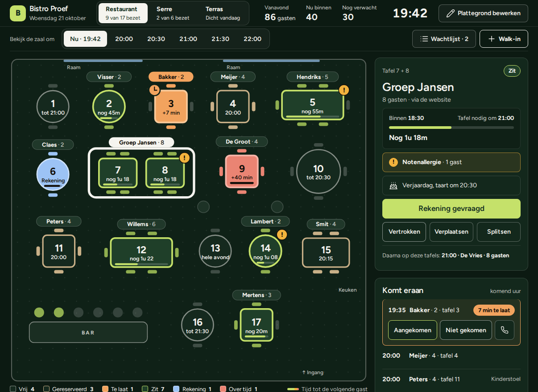Click the Splitsen button
Image resolution: width=538 pixels, height=392 pixels.
click(x=499, y=232)
